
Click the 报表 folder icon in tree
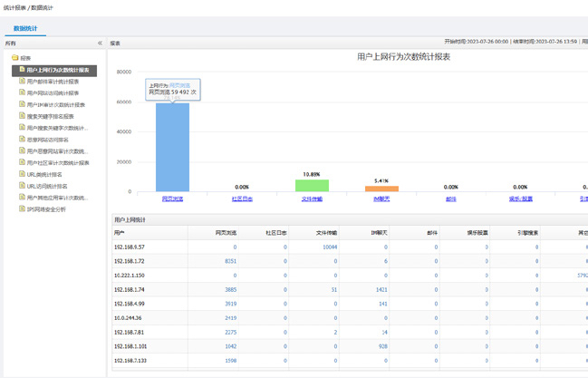click(14, 58)
